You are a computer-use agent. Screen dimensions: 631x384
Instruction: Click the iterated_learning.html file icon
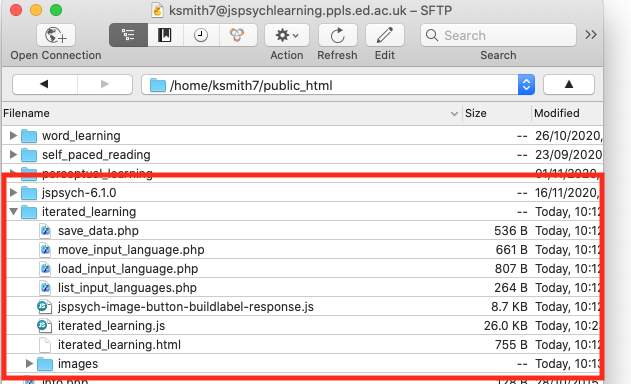[45, 345]
